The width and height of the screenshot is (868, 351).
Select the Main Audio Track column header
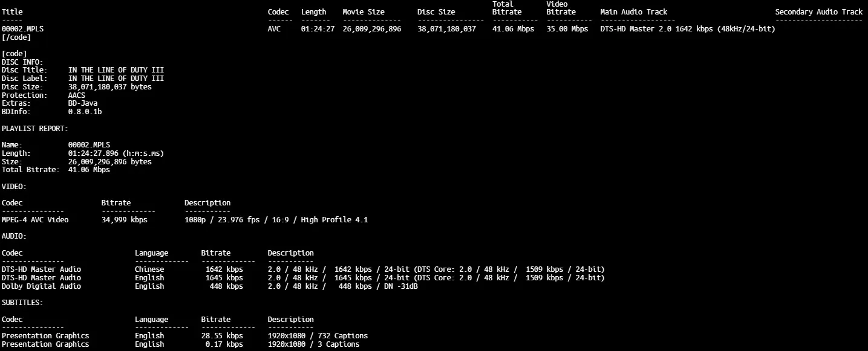click(633, 12)
